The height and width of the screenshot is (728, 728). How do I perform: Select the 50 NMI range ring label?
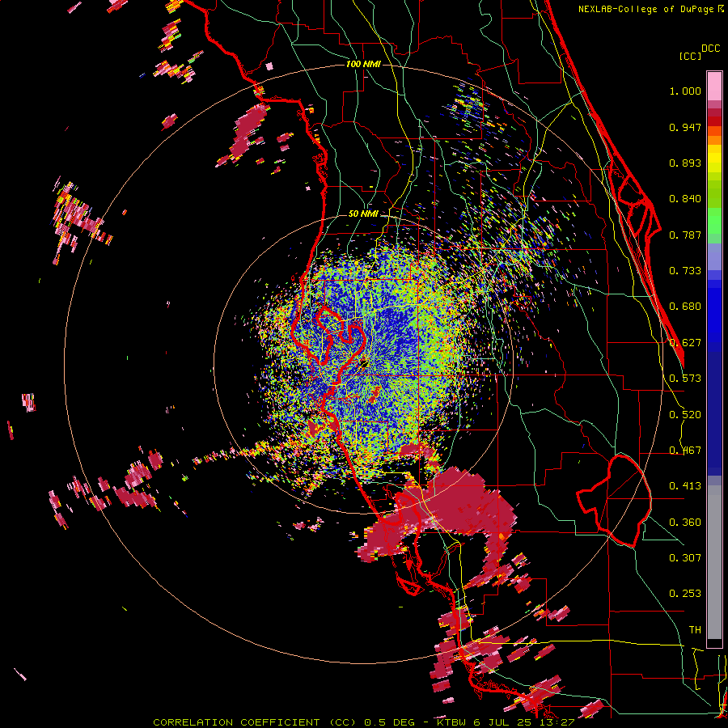(x=363, y=214)
